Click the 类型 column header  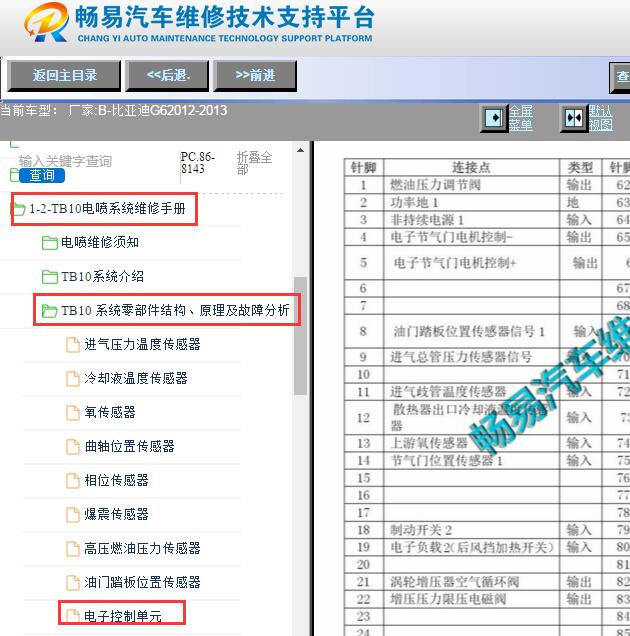[x=580, y=168]
